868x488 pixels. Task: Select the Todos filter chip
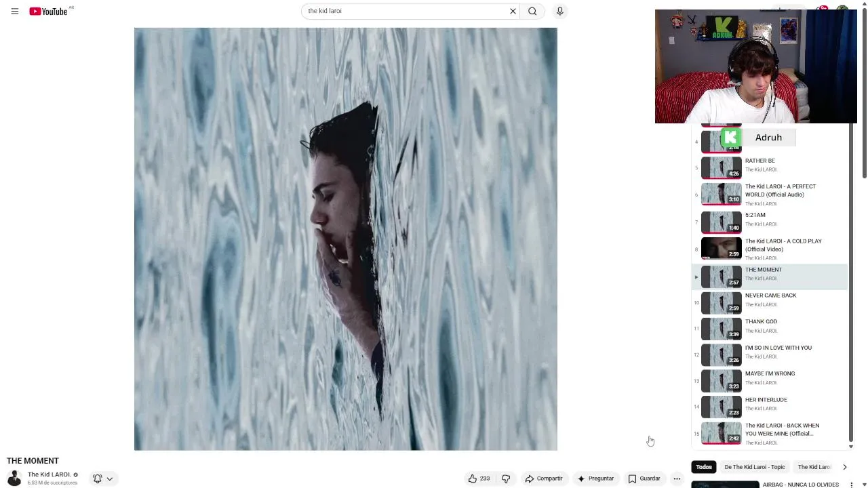pyautogui.click(x=704, y=467)
